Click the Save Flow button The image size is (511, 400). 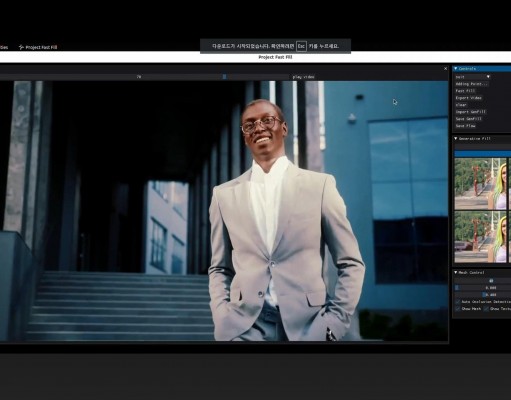465,126
